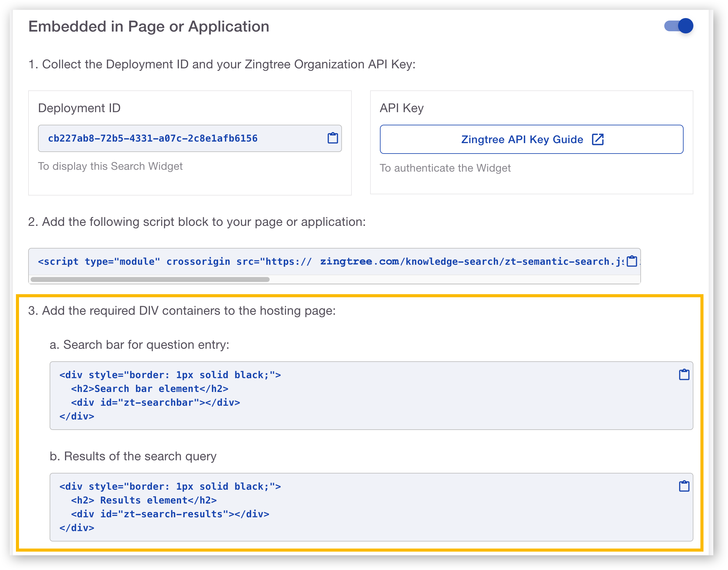Click the Deployment ID value field

(x=190, y=139)
